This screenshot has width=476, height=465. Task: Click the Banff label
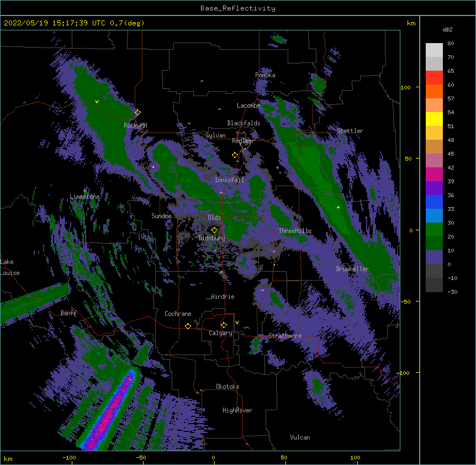pos(68,313)
